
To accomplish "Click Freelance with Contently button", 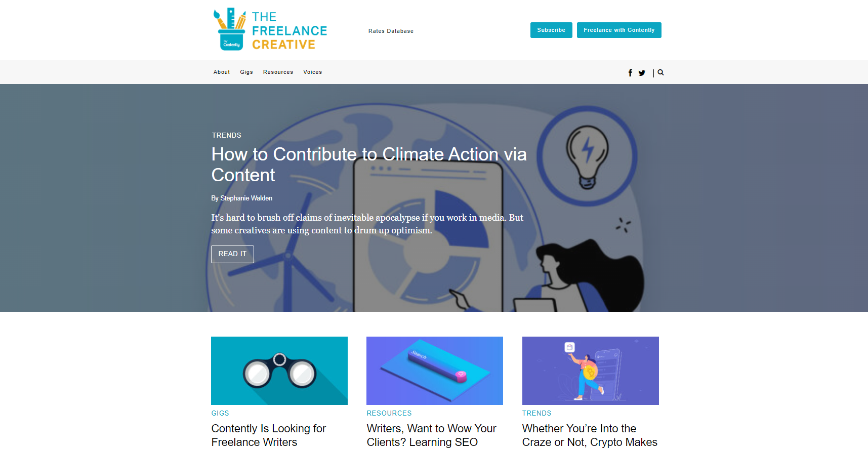I will 619,30.
